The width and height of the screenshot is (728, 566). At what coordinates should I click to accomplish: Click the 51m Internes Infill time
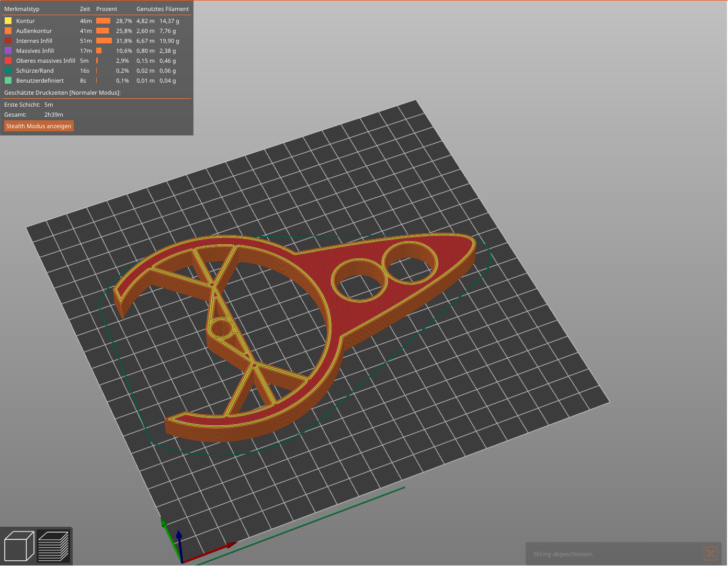86,41
